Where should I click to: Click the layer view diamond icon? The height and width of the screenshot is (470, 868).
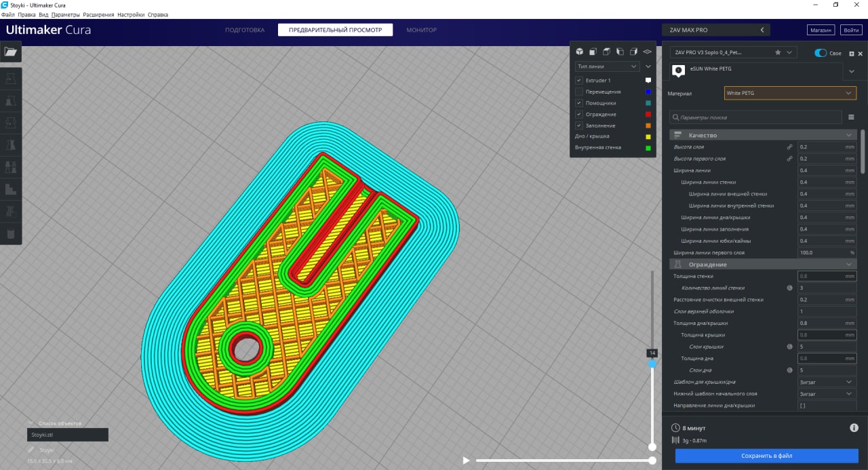tap(647, 51)
